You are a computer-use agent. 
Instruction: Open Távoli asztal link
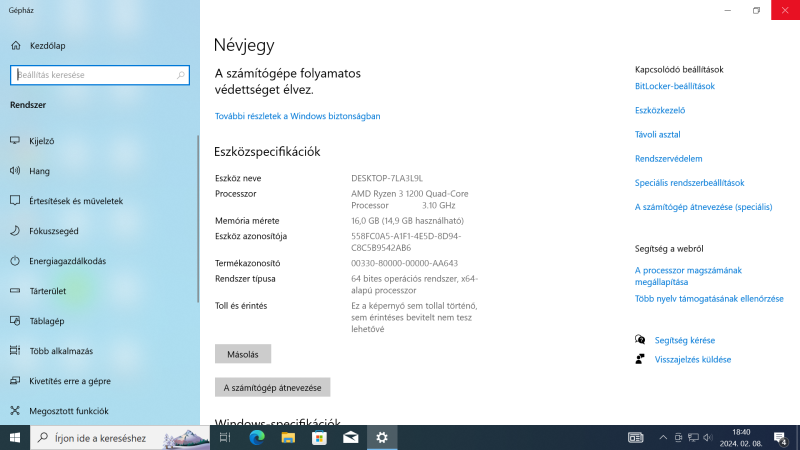tap(658, 134)
